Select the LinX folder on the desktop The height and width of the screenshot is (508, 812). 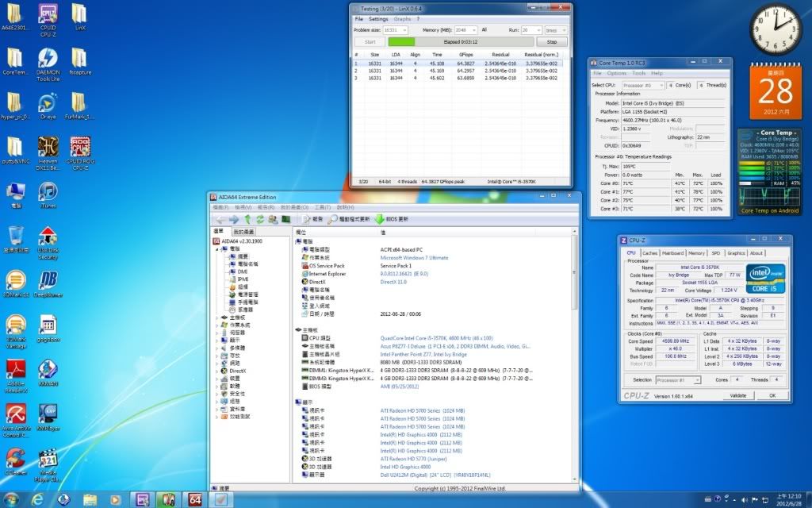(x=79, y=17)
